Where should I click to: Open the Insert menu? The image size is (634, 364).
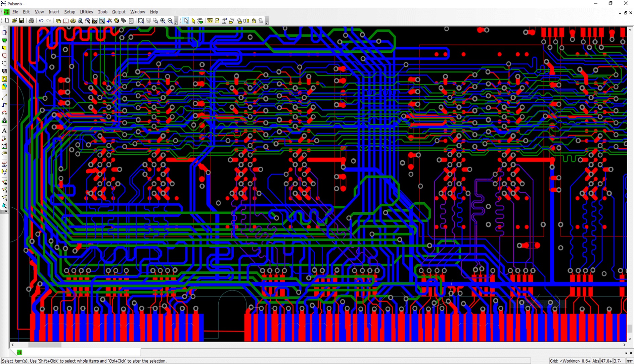pos(54,12)
